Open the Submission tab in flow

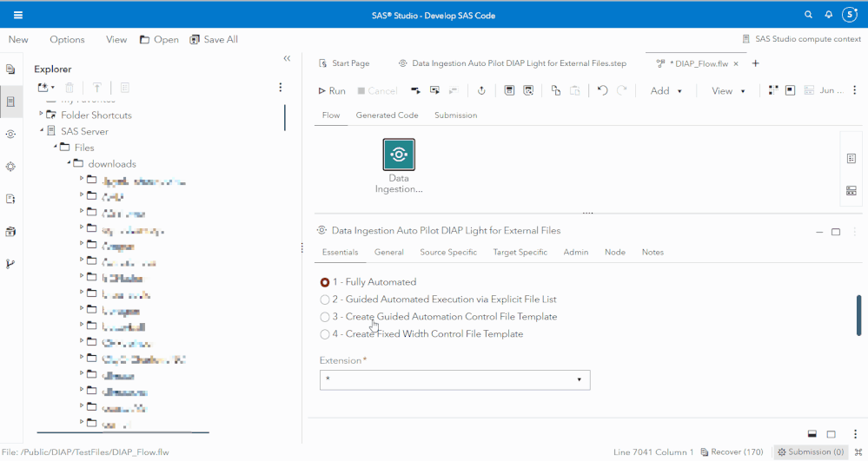coord(455,115)
